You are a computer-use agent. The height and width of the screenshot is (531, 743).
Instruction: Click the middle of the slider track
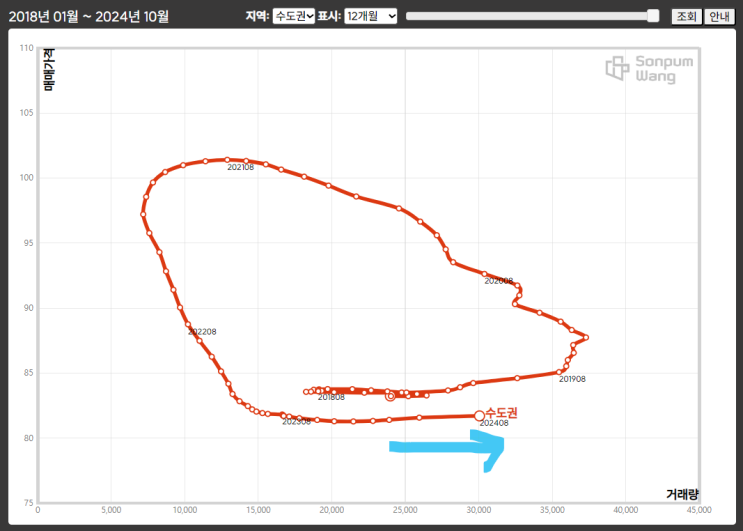tap(532, 16)
